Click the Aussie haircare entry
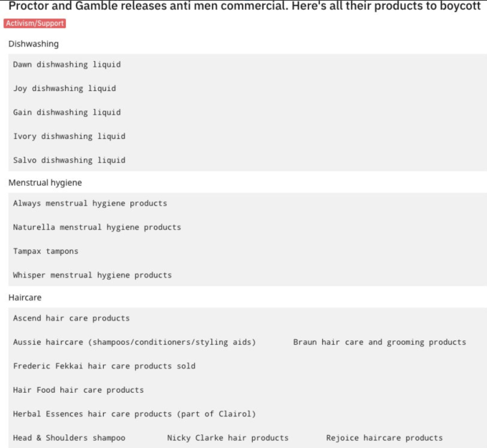Screen dimensions: 487x448 pyautogui.click(x=134, y=342)
